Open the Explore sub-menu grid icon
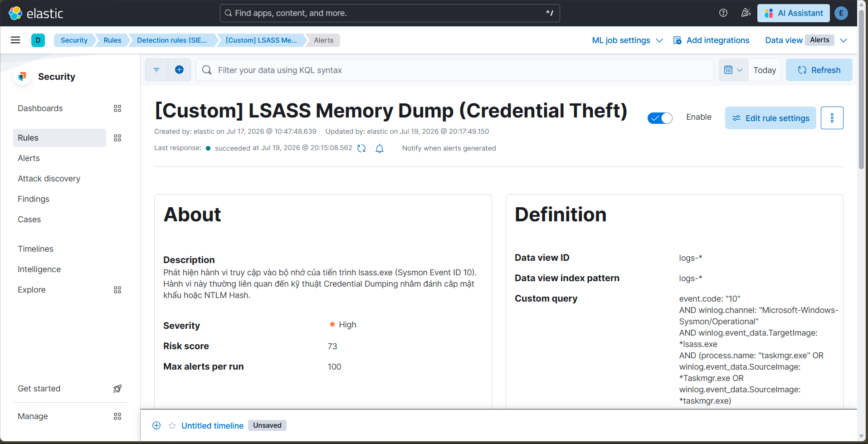Viewport: 868px width, 444px height. (117, 290)
